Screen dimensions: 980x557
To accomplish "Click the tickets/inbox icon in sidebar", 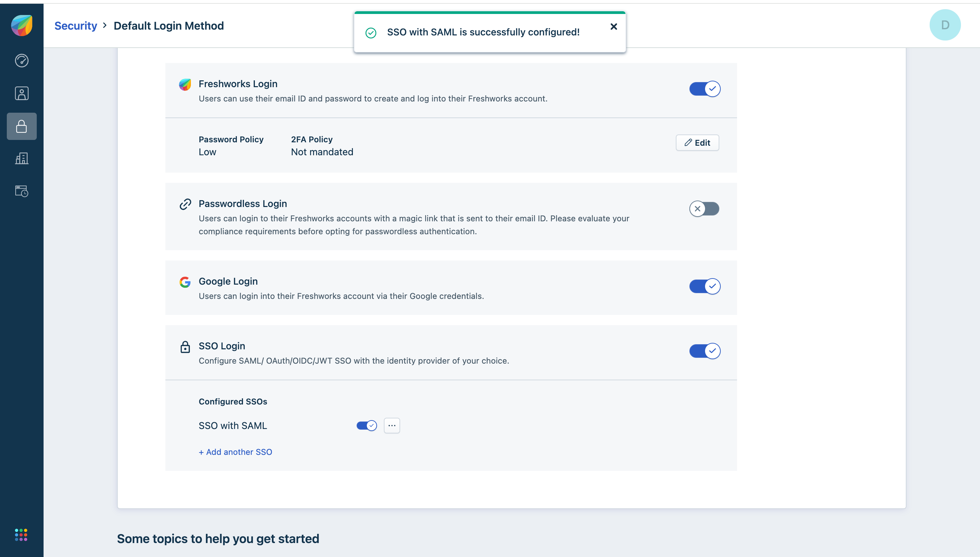I will [21, 191].
